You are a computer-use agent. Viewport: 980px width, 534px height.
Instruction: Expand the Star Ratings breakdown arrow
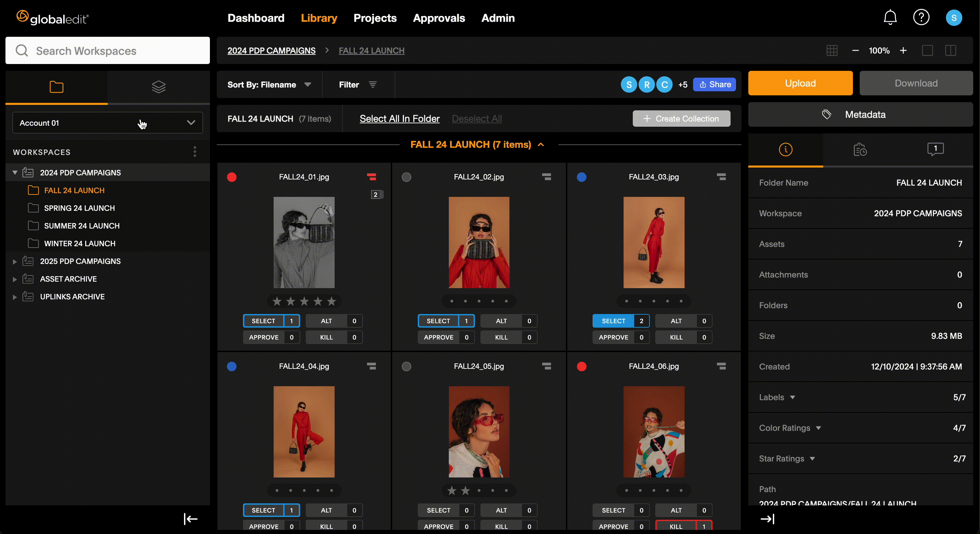coord(812,458)
